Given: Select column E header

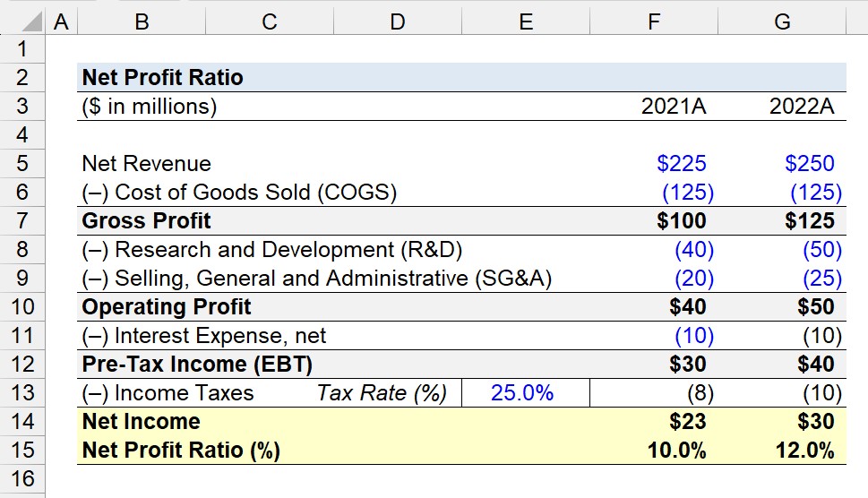Looking at the screenshot, I should (x=526, y=21).
